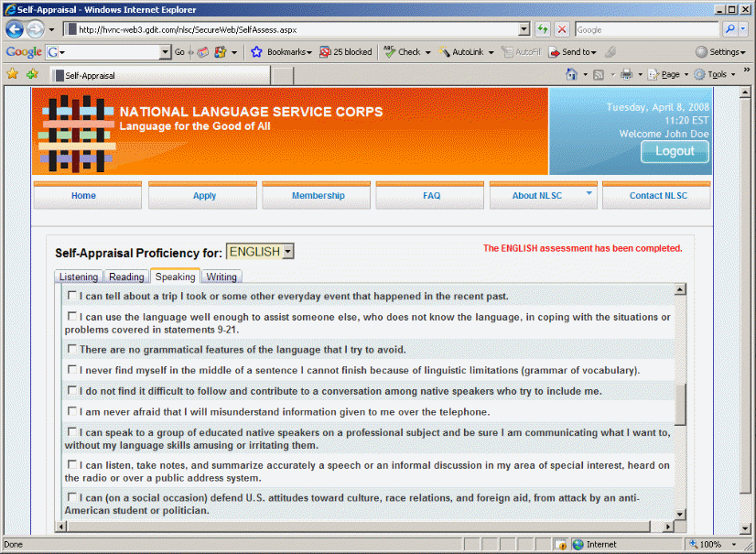Check 'defend U.S. attitudes' statement box
756x554 pixels.
[71, 496]
